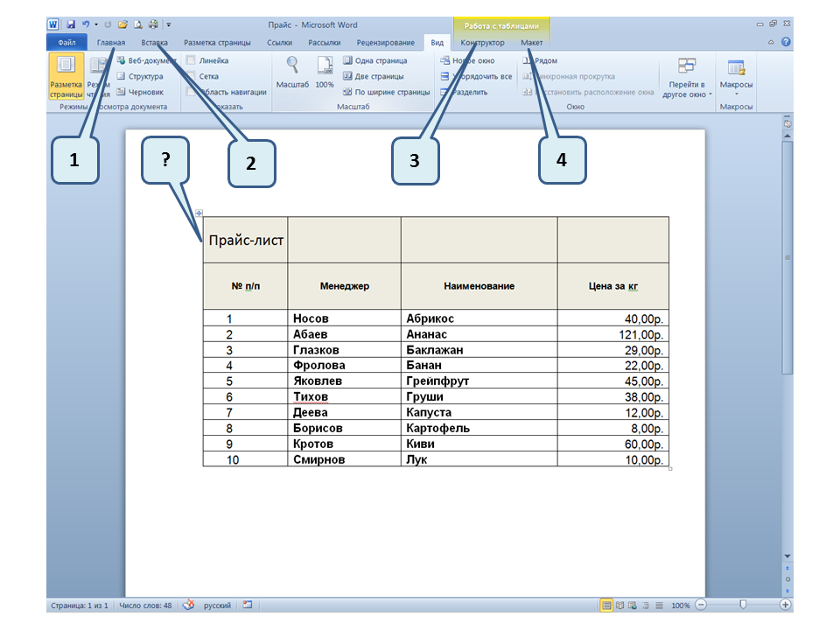Open the Ссылки ribbon tab
The width and height of the screenshot is (840, 630).
[279, 42]
